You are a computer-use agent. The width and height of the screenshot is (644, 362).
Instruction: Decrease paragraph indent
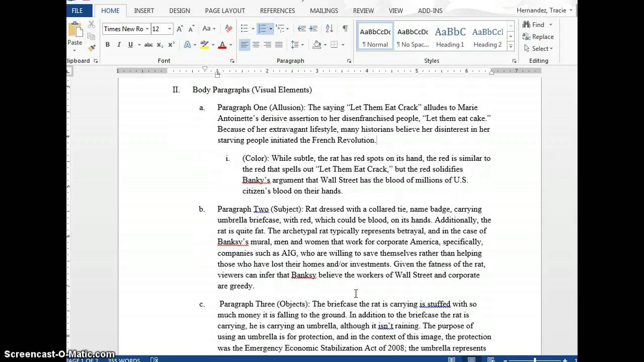click(x=302, y=29)
